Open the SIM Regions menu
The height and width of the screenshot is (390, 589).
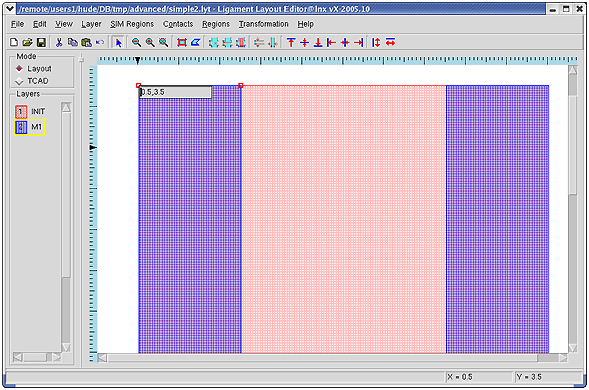point(132,24)
